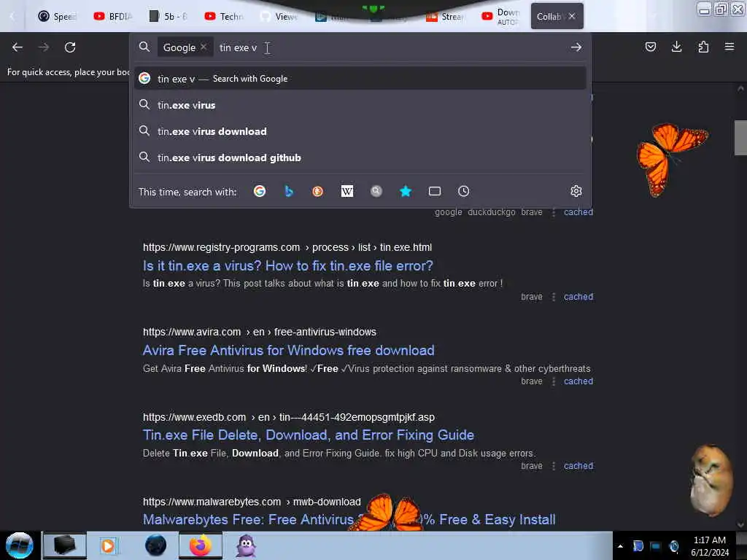Click into the address bar text 'tin exe v'
The image size is (747, 560).
238,47
